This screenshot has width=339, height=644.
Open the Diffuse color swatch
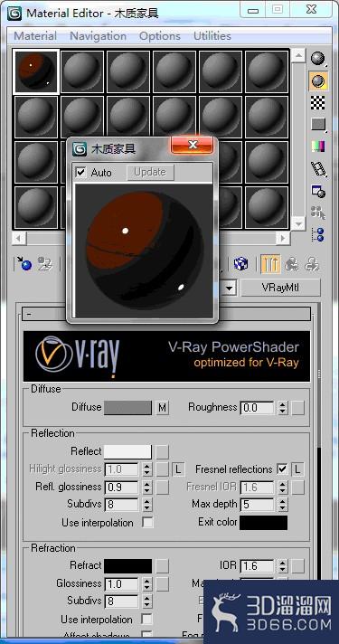pos(127,408)
